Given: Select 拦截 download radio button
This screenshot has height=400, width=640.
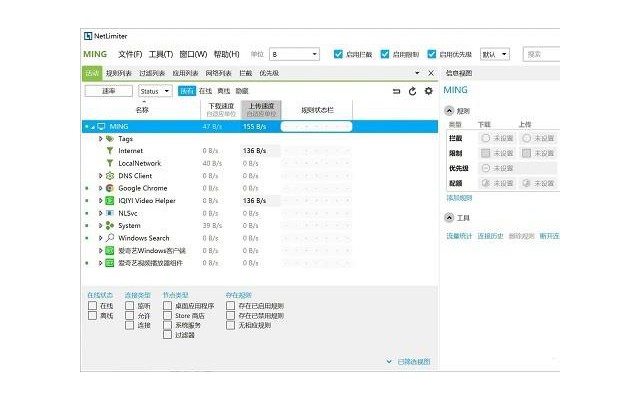Looking at the screenshot, I should 485,138.
